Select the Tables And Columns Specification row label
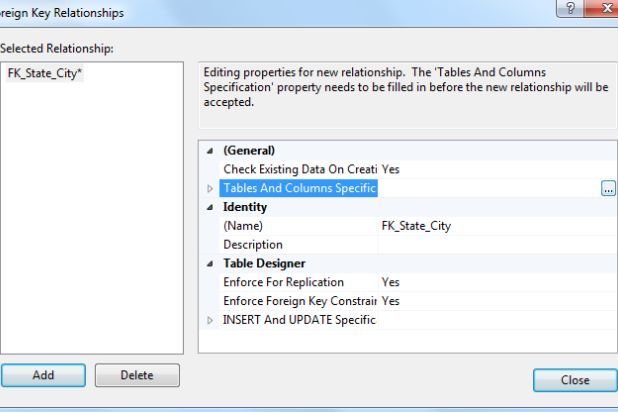This screenshot has height=412, width=618. click(299, 188)
